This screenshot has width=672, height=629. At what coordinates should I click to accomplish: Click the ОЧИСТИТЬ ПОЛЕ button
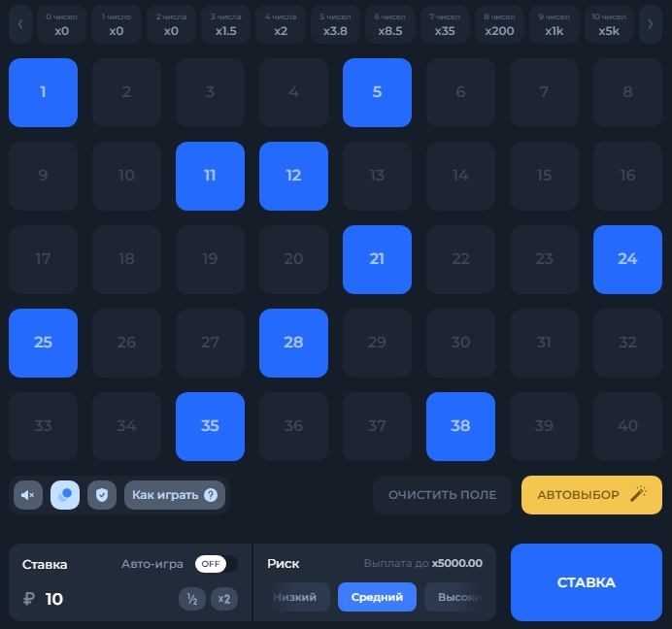(x=442, y=495)
